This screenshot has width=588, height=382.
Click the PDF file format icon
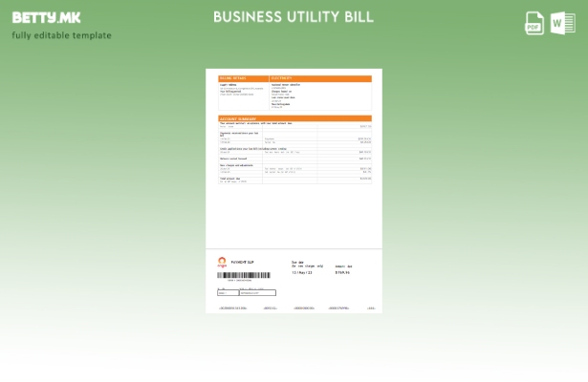click(x=534, y=23)
